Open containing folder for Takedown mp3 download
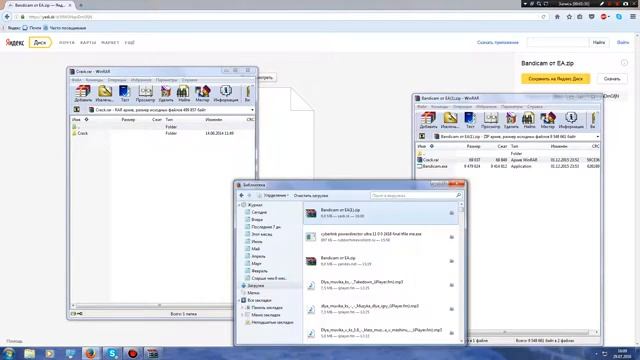640x360 pixels. (451, 285)
